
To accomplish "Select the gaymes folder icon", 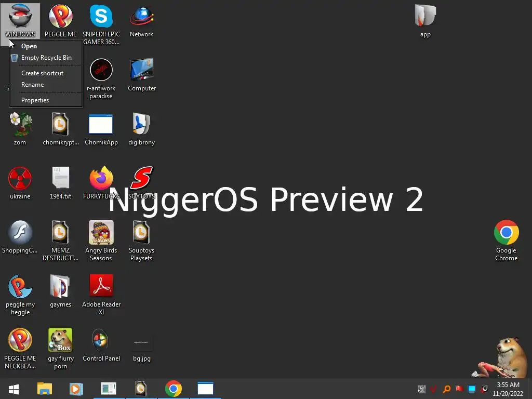I will (x=60, y=291).
